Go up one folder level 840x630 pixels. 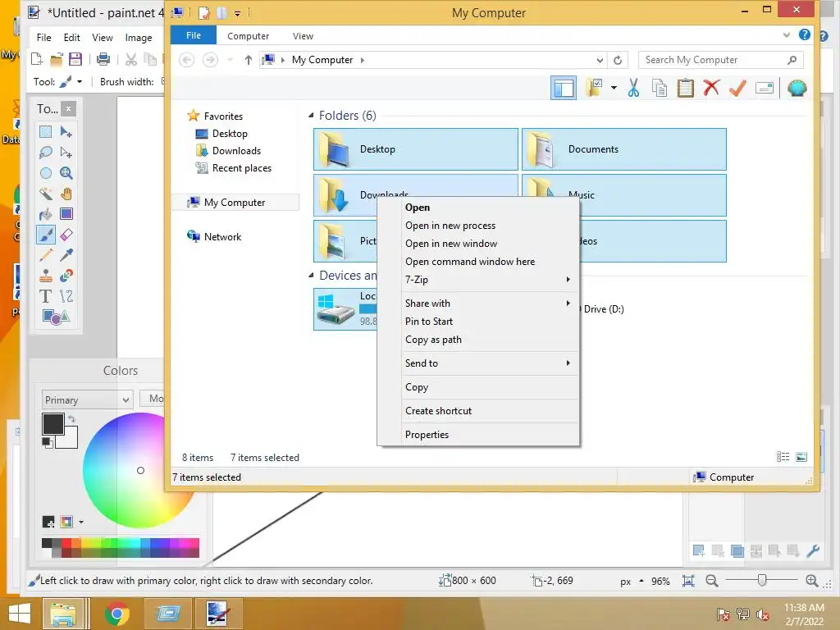pos(248,60)
